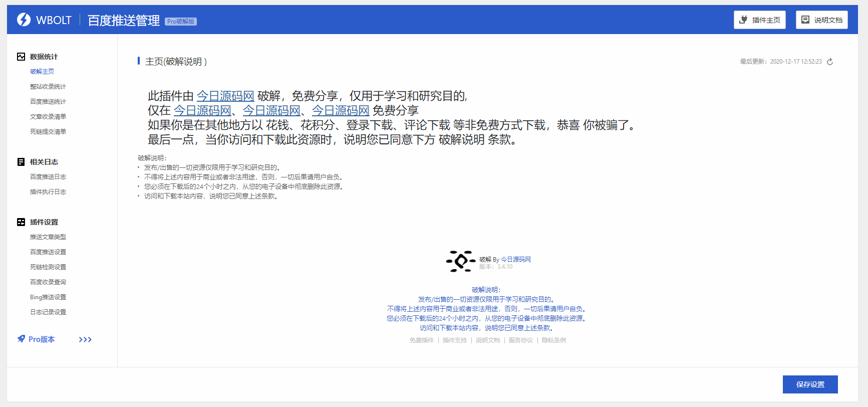
Task: Open the 插件支持 footer link
Action: click(455, 340)
